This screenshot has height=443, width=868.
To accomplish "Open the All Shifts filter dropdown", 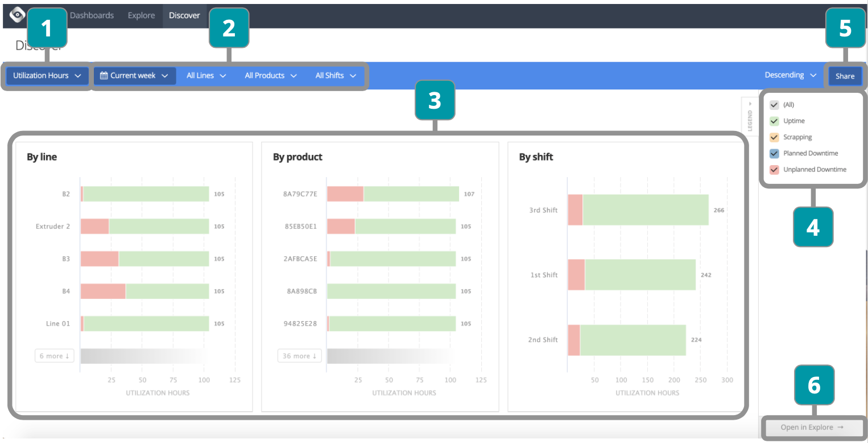I will tap(336, 76).
